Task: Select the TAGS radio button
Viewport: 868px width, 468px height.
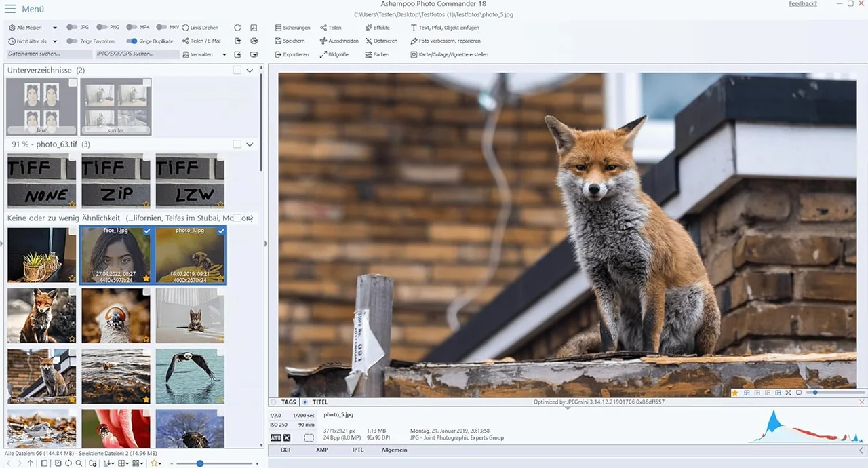Action: [274, 402]
